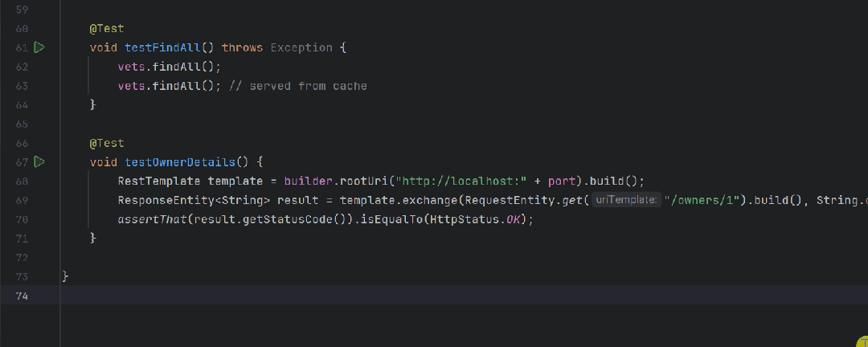This screenshot has height=347, width=868.
Task: Click the builder.rootUri call
Action: (335, 181)
